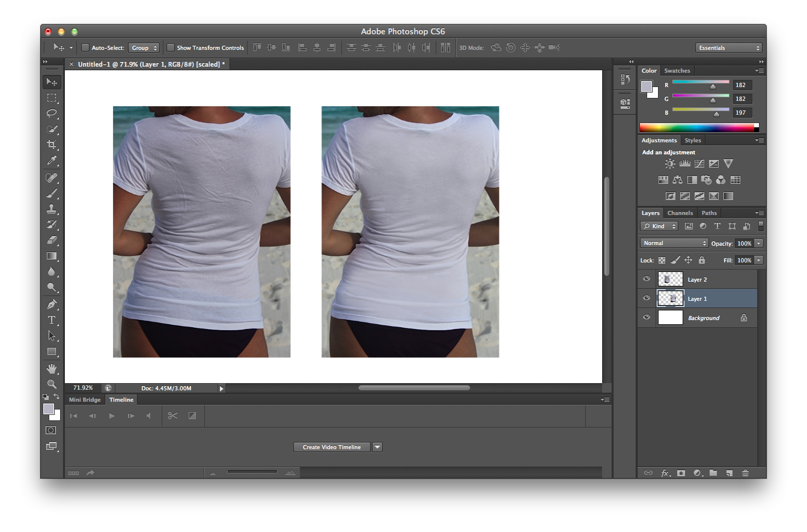Select the Blur tool
Image resolution: width=807 pixels, height=532 pixels.
point(52,271)
